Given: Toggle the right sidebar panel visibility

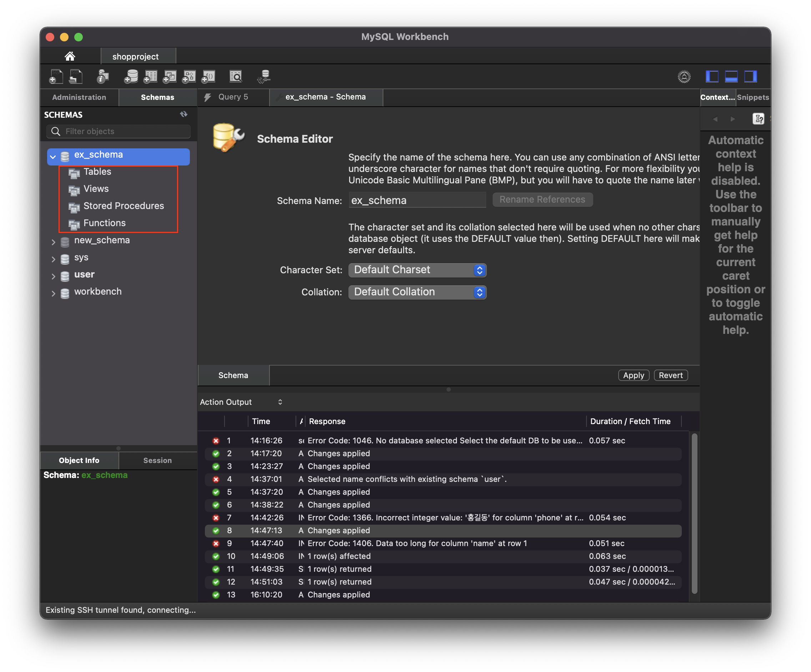Looking at the screenshot, I should [750, 76].
